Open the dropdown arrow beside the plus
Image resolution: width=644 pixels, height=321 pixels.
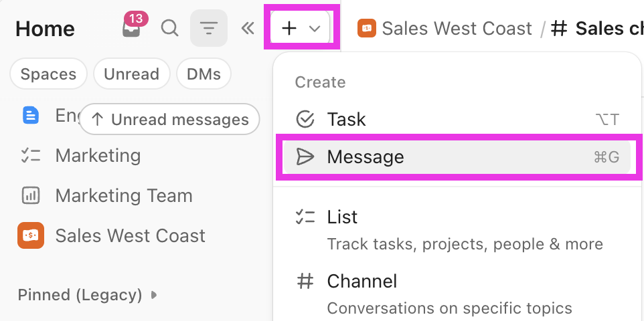tap(315, 28)
